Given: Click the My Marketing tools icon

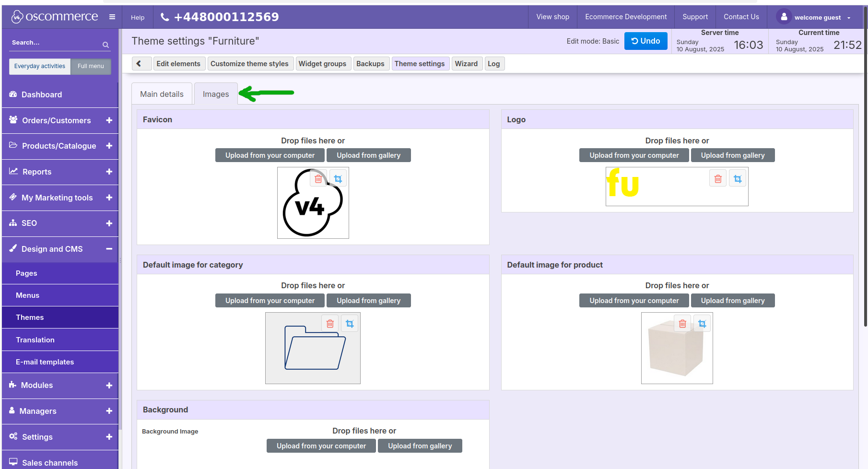Looking at the screenshot, I should pyautogui.click(x=13, y=197).
